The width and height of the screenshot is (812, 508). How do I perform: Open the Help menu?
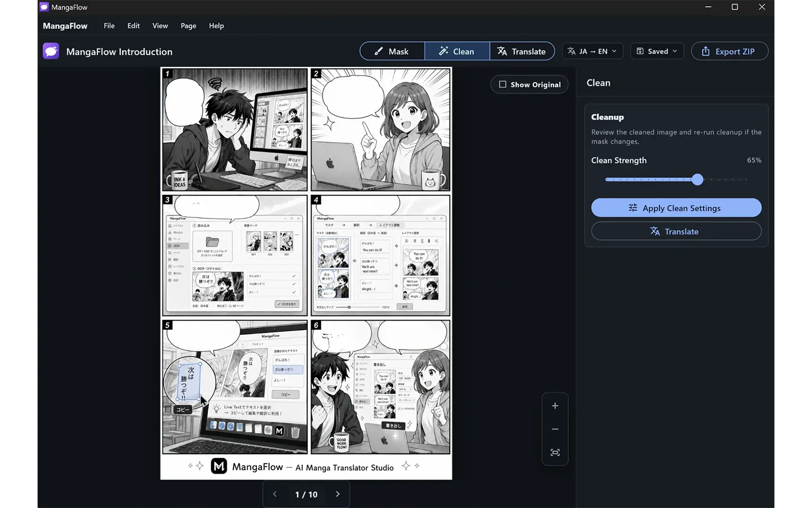[216, 26]
